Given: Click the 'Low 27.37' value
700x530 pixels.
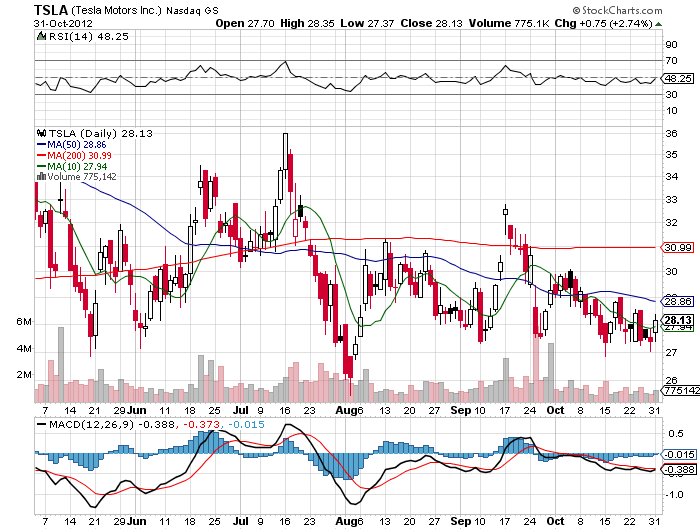Looking at the screenshot, I should (x=367, y=24).
